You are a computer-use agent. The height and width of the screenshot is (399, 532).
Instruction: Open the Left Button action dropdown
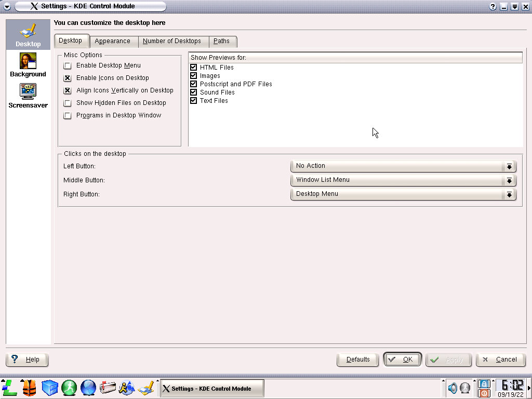(403, 166)
